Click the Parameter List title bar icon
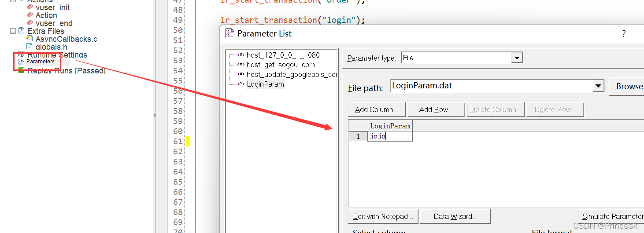Screen dimensions: 644x233 (x=229, y=33)
